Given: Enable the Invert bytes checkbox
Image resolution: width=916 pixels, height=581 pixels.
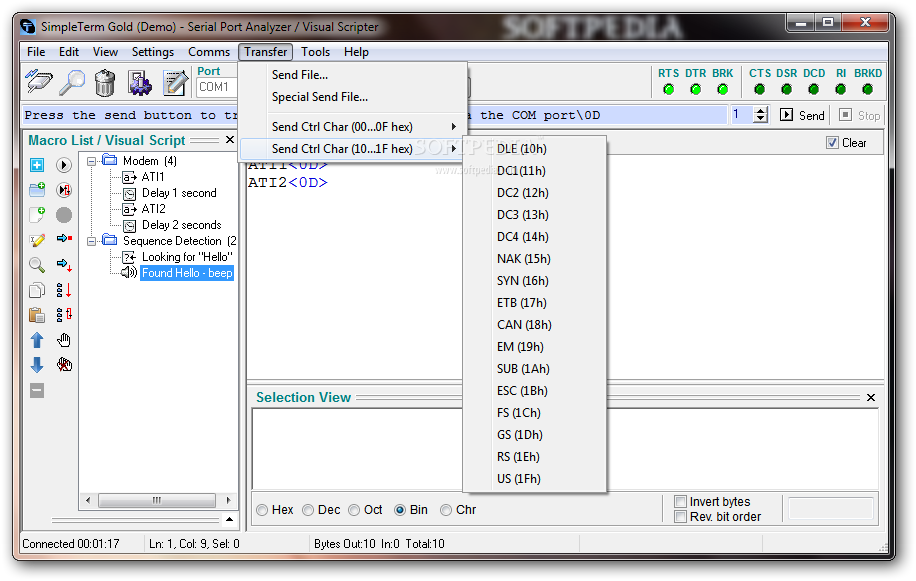Looking at the screenshot, I should coord(680,502).
